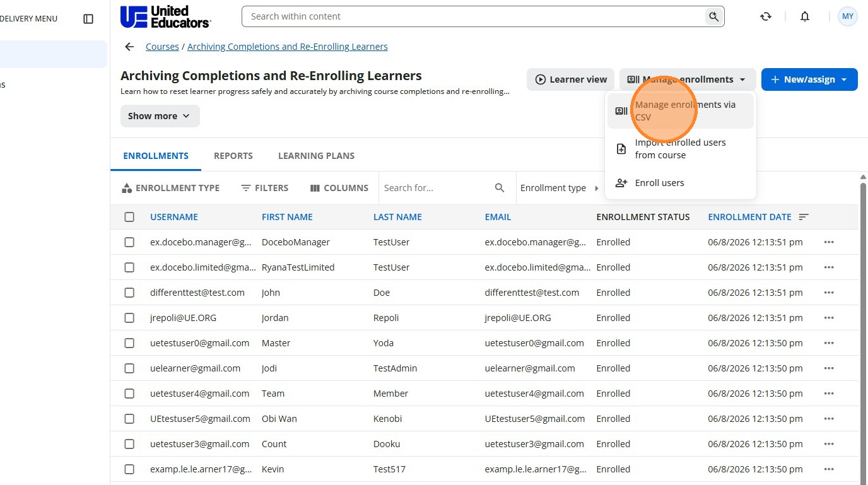Sort by Enrollment Date column header
868x485 pixels.
pyautogui.click(x=749, y=217)
